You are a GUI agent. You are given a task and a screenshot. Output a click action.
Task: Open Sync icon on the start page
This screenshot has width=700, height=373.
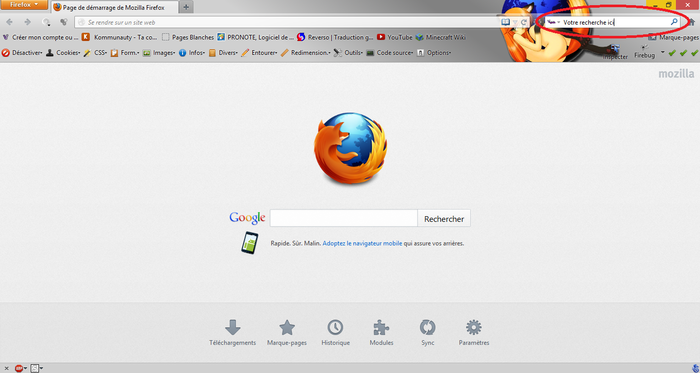[x=427, y=332]
